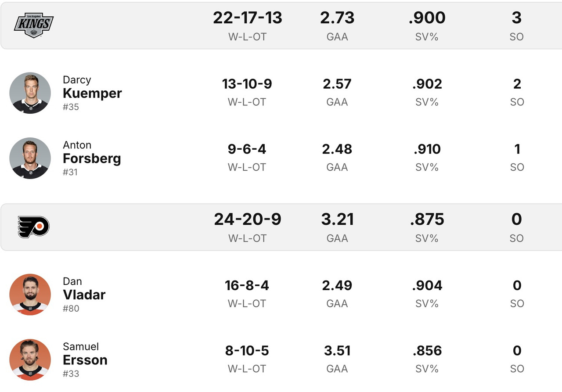Click the Kuemper player name link
Image resolution: width=562 pixels, height=392 pixels.
(92, 93)
